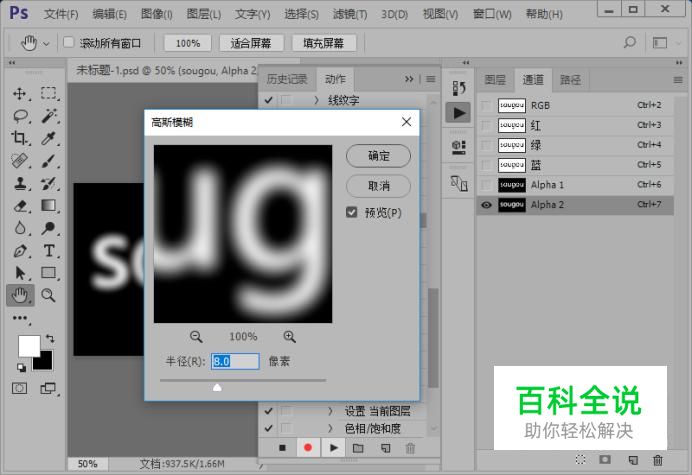Enable 滚动所有窗口 checkbox
Viewport: 692px width, 475px height.
pos(68,42)
